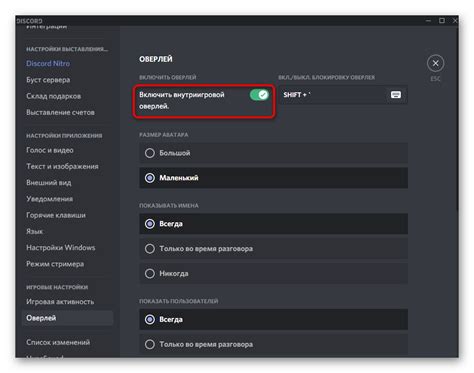Image resolution: width=474 pixels, height=373 pixels.
Task: Open Текст и изображения settings
Action: [62, 166]
